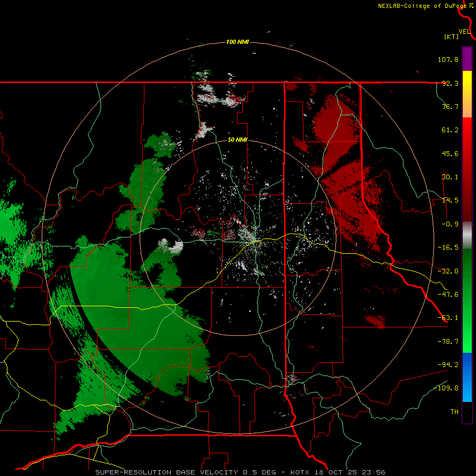Select the 0.5 DEG elevation text
476x476 pixels.
tap(260, 472)
